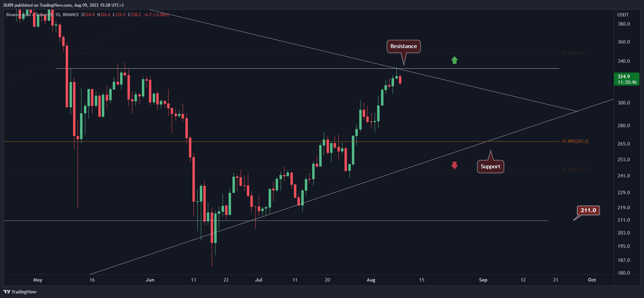Click the change value −6.7 (−2.06%)
This screenshot has width=644, height=298.
[x=156, y=15]
